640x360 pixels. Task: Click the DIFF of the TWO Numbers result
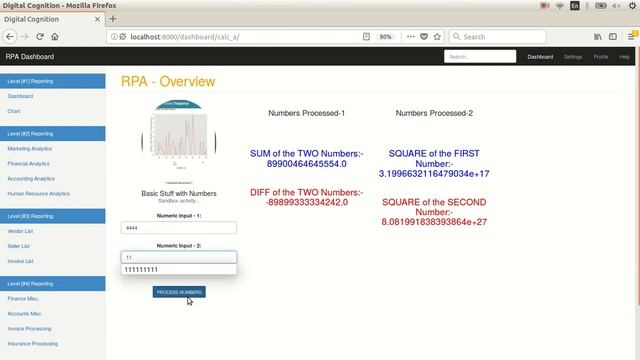click(x=307, y=197)
